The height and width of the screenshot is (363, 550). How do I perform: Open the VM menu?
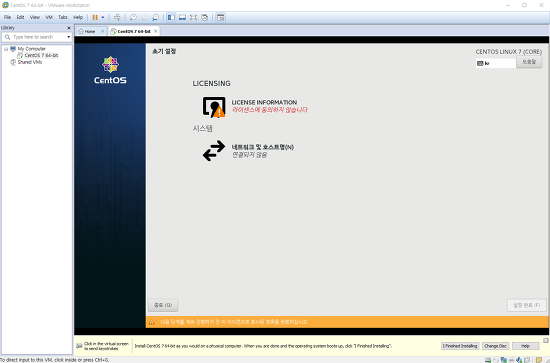[49, 17]
